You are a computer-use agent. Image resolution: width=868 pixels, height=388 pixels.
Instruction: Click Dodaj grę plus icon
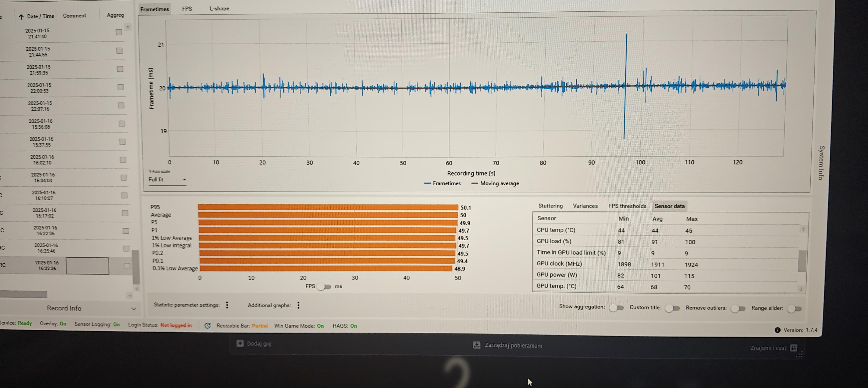click(240, 343)
